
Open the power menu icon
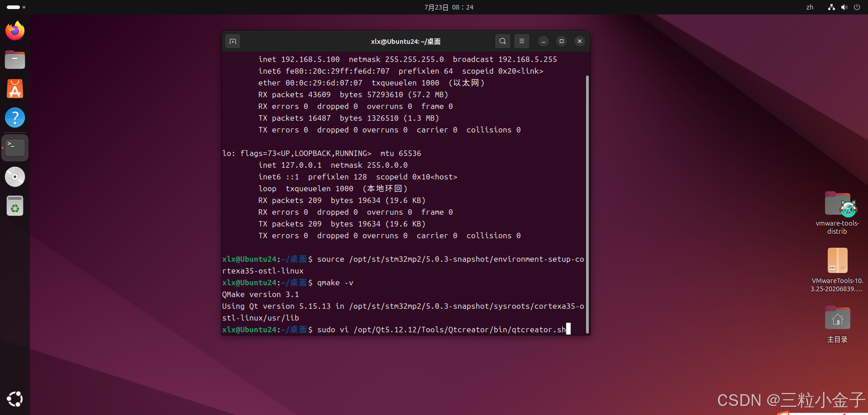(857, 7)
